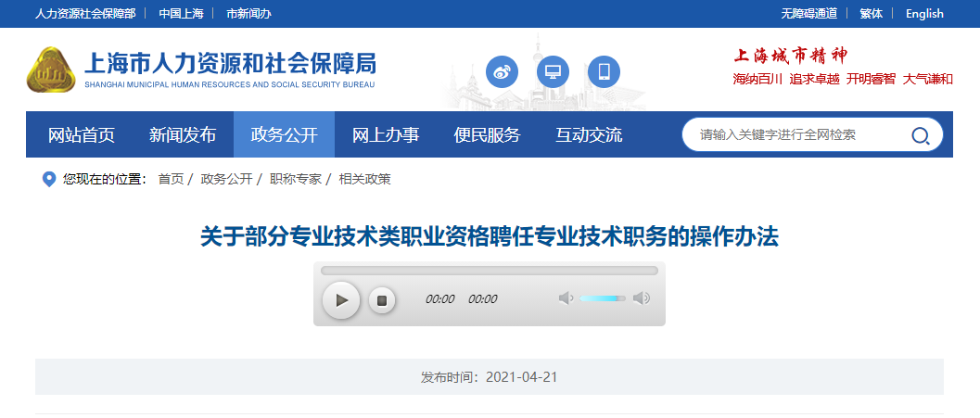Viewport: 980px width, 418px height.
Task: Open the Weibo social media icon
Action: pyautogui.click(x=502, y=72)
